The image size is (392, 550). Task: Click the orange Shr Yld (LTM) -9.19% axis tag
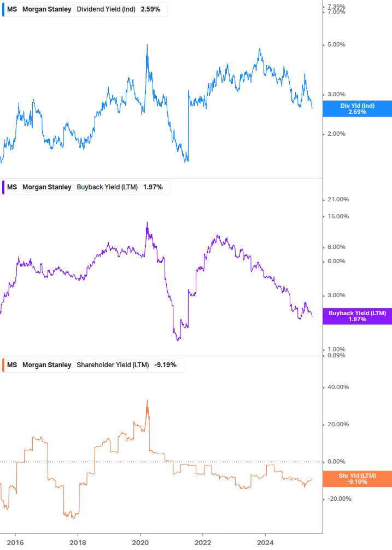(358, 479)
